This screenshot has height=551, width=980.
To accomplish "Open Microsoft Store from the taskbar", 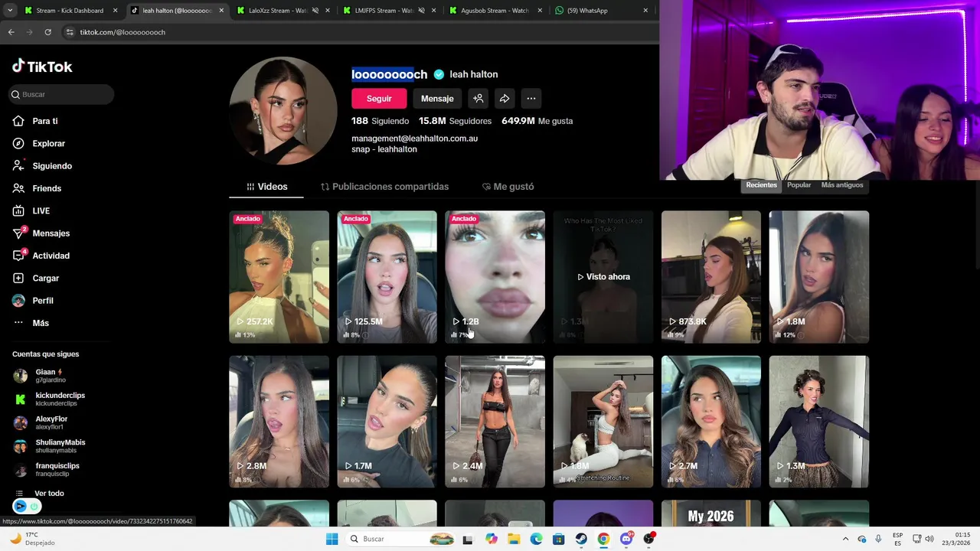I will click(559, 539).
